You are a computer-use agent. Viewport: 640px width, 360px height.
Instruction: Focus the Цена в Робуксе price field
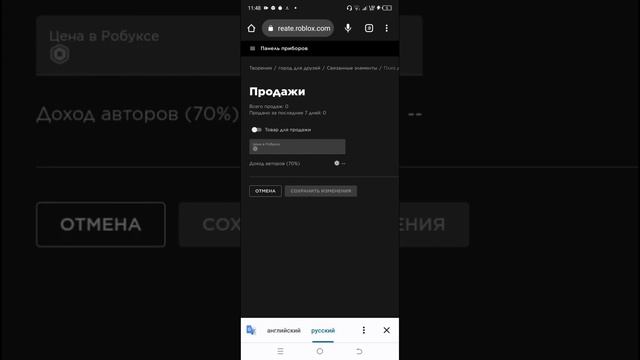point(297,147)
